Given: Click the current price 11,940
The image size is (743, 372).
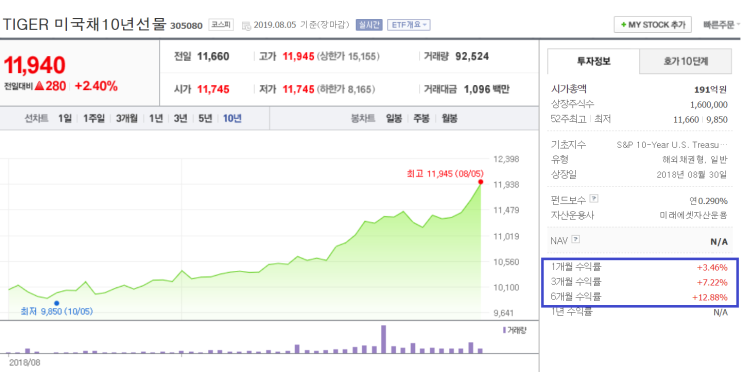Looking at the screenshot, I should [34, 65].
